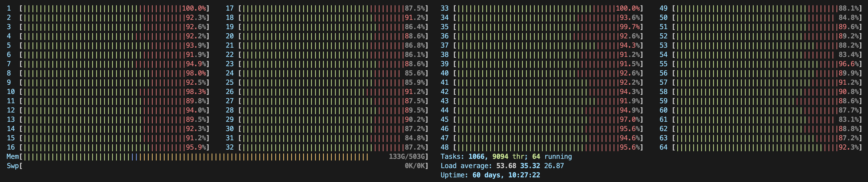Click CPU 61 value 83.1%
The height and width of the screenshot is (182, 868).
click(849, 119)
